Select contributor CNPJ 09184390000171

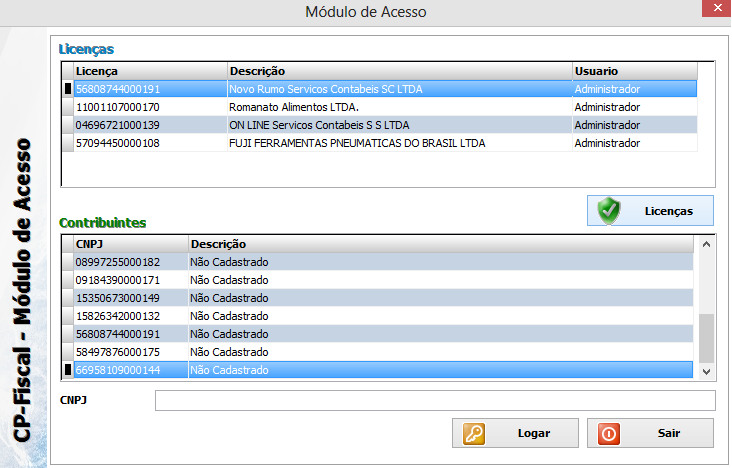point(118,280)
